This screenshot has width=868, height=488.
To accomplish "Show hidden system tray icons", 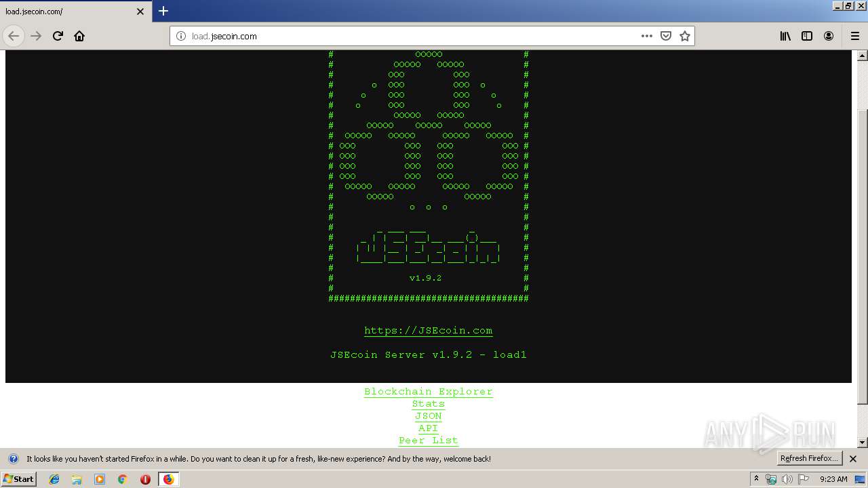I will click(756, 479).
